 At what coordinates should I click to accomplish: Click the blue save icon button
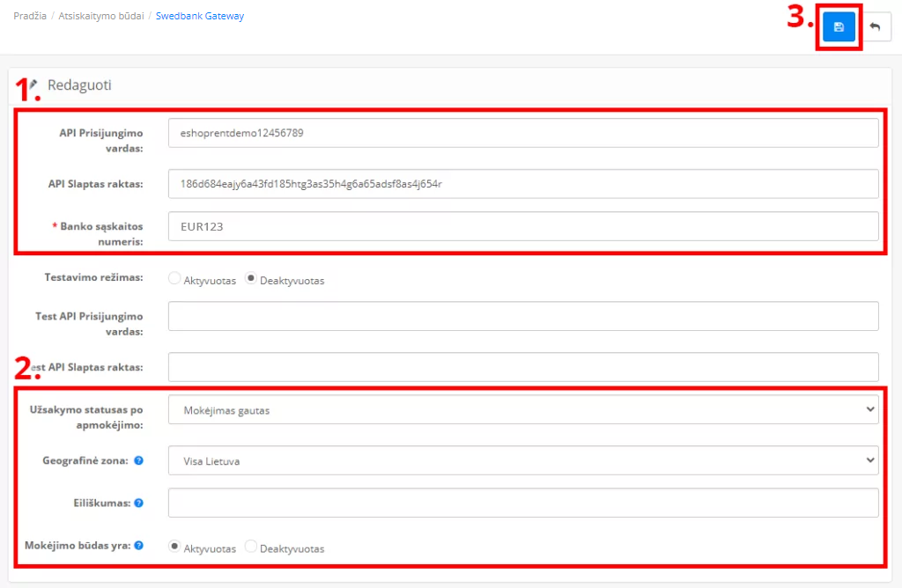point(839,27)
